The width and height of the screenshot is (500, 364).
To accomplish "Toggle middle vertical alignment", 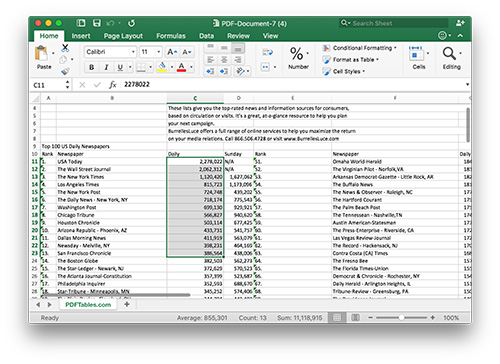I will pos(224,48).
